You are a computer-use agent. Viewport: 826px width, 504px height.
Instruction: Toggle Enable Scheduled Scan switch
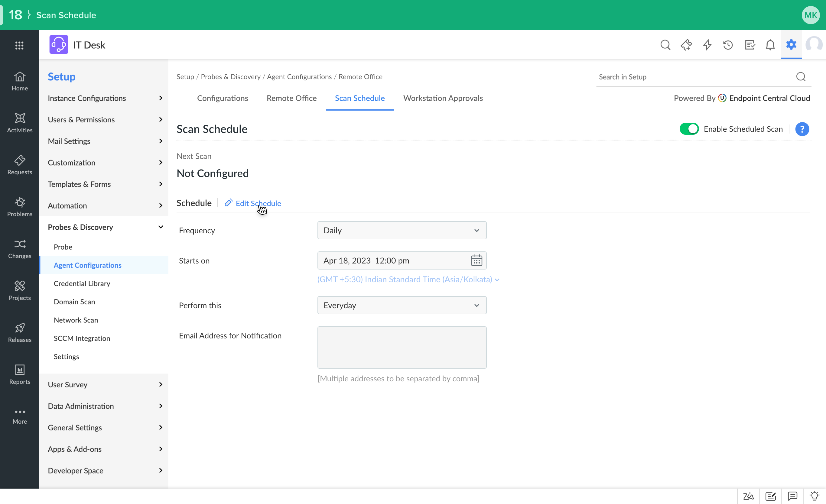(x=689, y=129)
